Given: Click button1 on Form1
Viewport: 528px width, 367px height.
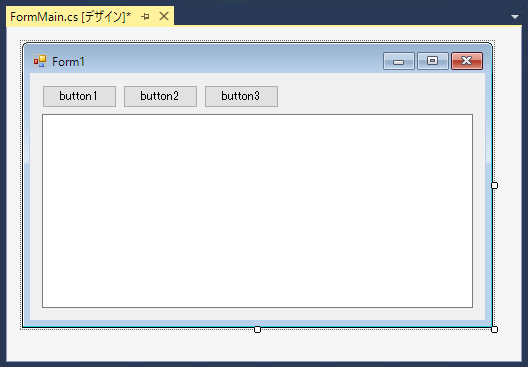Looking at the screenshot, I should pyautogui.click(x=79, y=96).
